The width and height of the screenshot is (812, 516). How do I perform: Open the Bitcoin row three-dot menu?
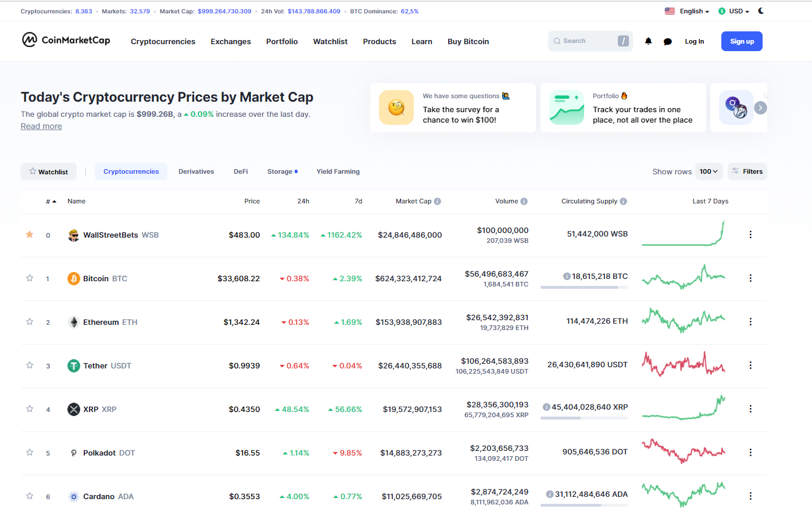[750, 278]
